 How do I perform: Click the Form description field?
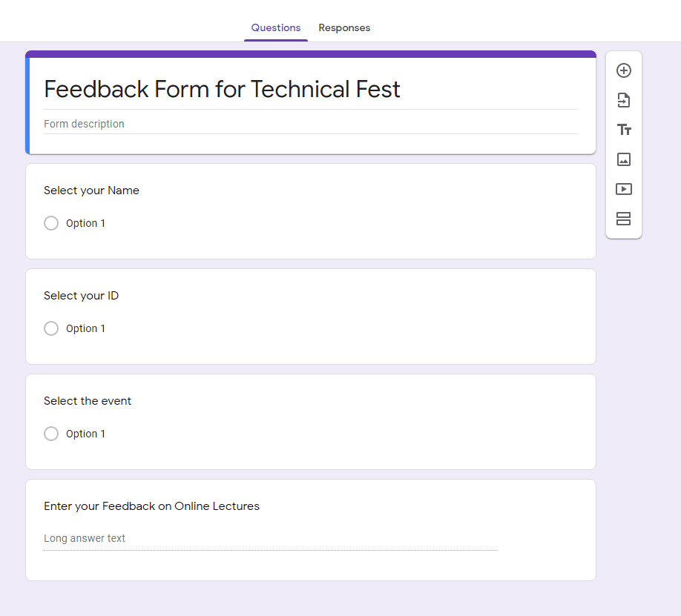[311, 124]
